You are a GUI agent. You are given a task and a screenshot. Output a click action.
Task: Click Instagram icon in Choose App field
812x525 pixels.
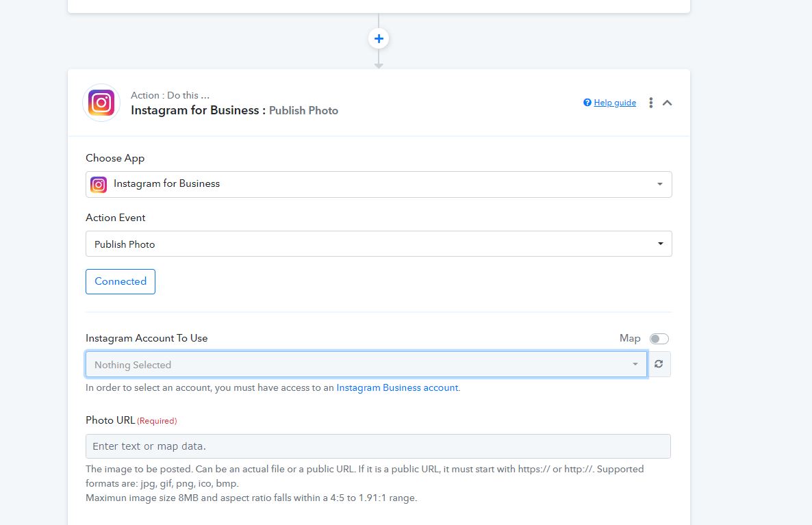tap(99, 184)
